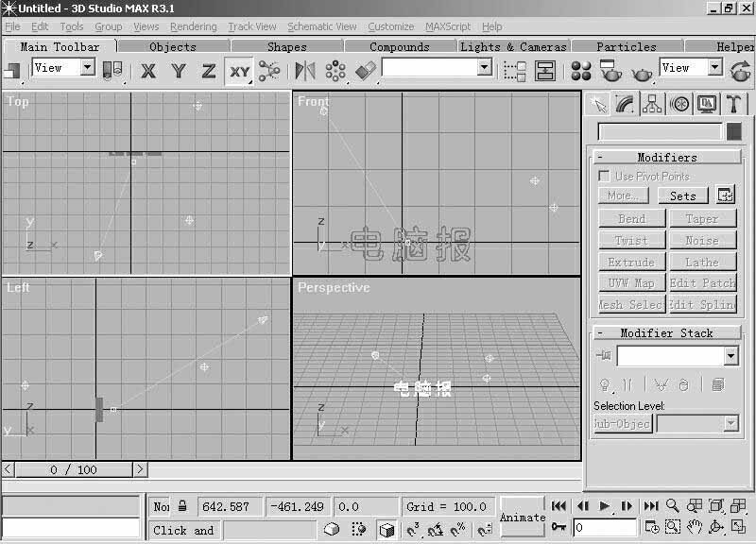Toggle the selection lock padlock
Screen dimensions: 756x544
(182, 507)
